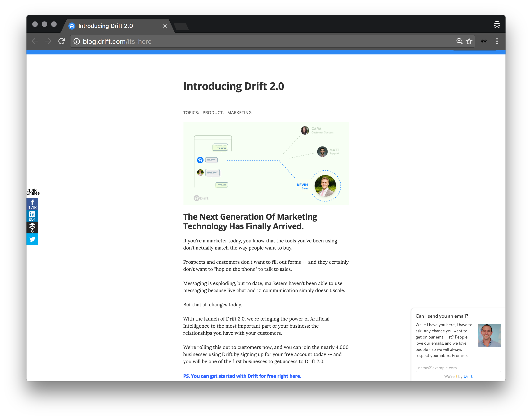The image size is (532, 419).
Task: Share the post on Twitter
Action: point(32,239)
